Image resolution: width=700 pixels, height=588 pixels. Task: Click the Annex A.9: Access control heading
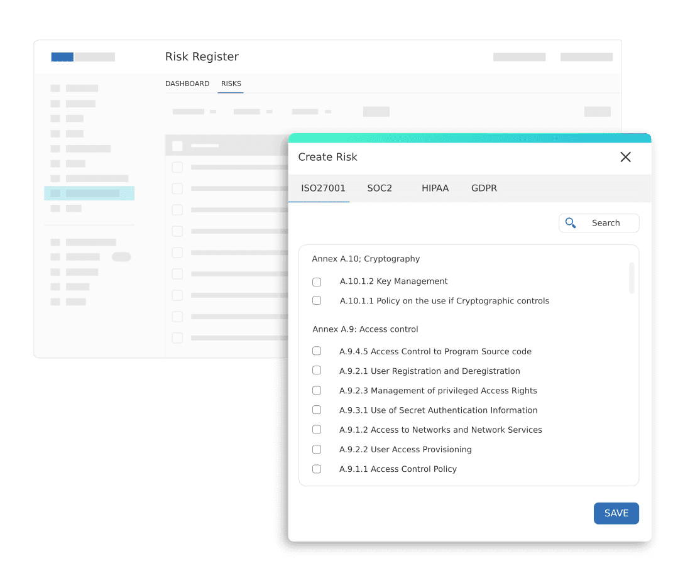(365, 329)
